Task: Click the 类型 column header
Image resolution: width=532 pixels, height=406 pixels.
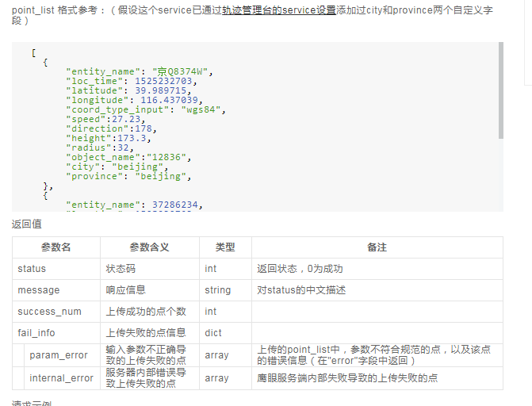Action: click(x=225, y=247)
